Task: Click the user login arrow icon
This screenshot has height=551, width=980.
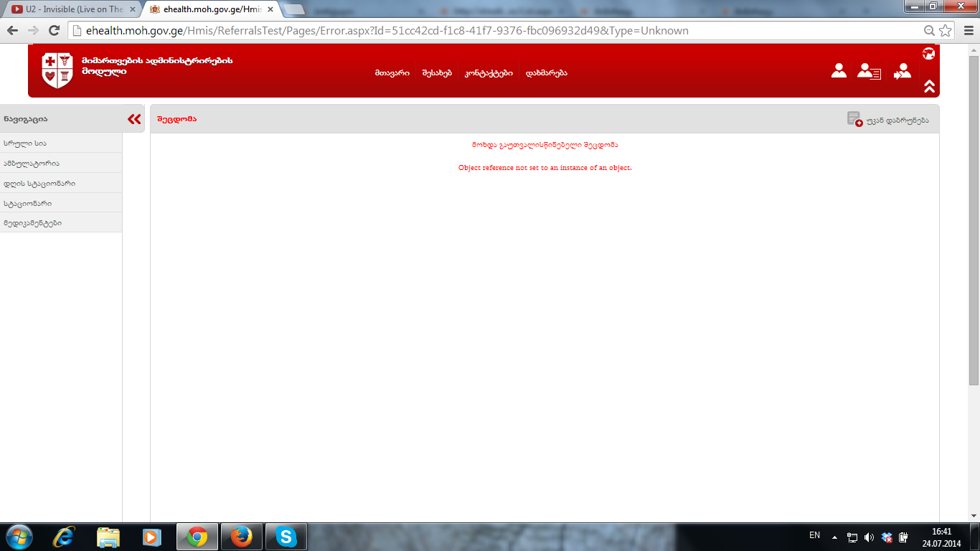Action: (902, 72)
